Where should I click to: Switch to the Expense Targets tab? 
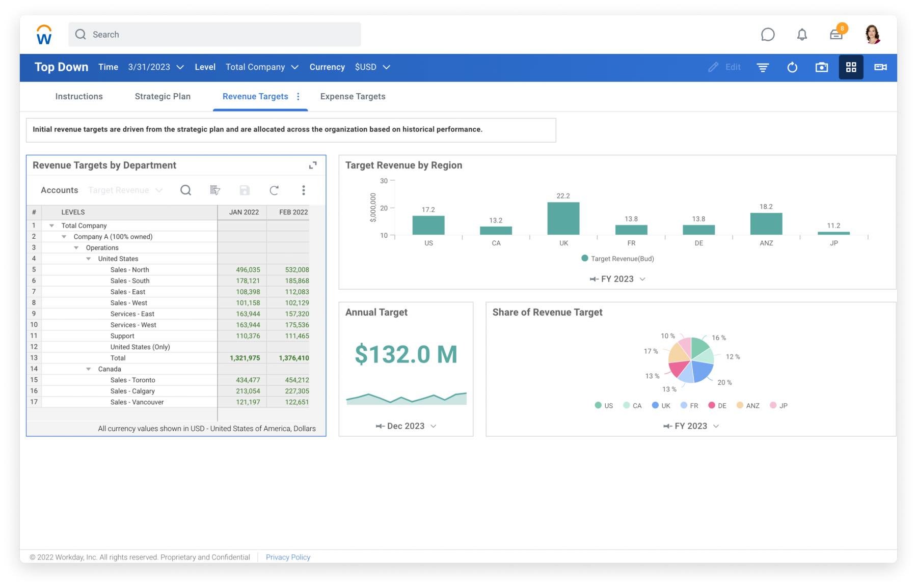pyautogui.click(x=353, y=96)
